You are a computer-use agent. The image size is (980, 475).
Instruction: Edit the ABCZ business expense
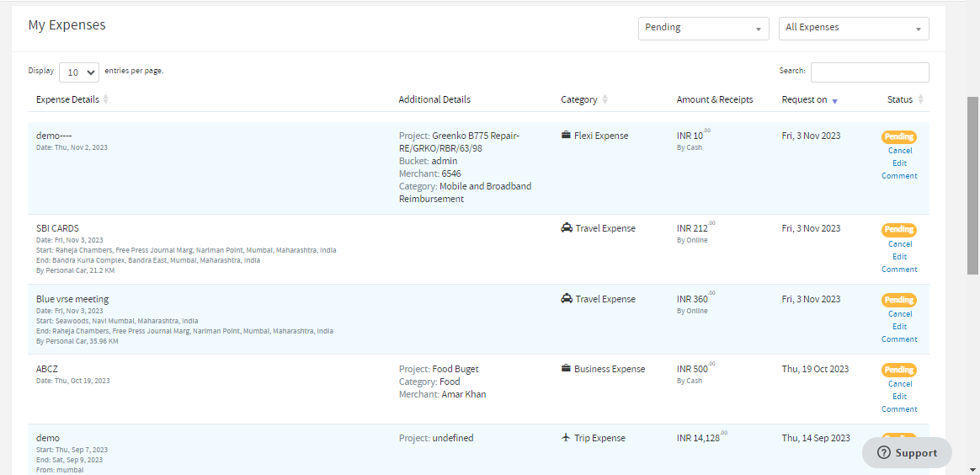click(x=900, y=397)
